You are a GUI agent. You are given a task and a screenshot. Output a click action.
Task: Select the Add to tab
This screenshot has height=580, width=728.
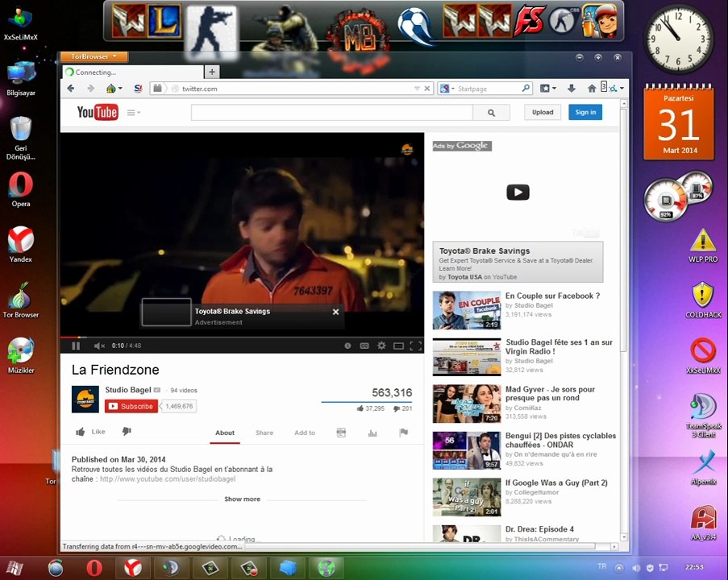pos(305,433)
